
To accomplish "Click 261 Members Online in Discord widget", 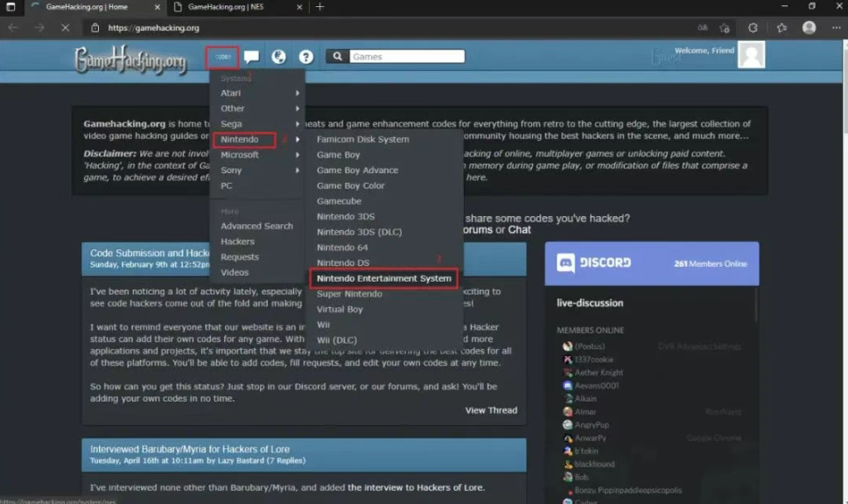I will (x=710, y=264).
